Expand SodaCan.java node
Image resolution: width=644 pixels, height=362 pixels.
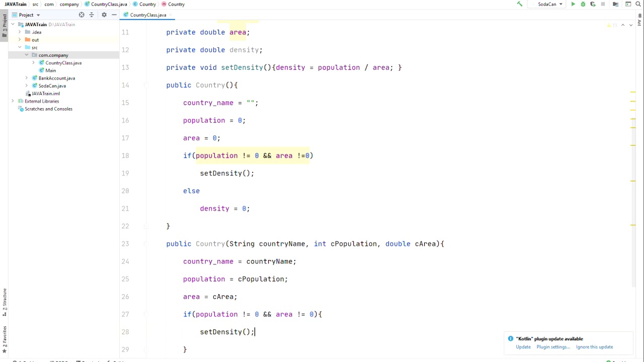(27, 86)
